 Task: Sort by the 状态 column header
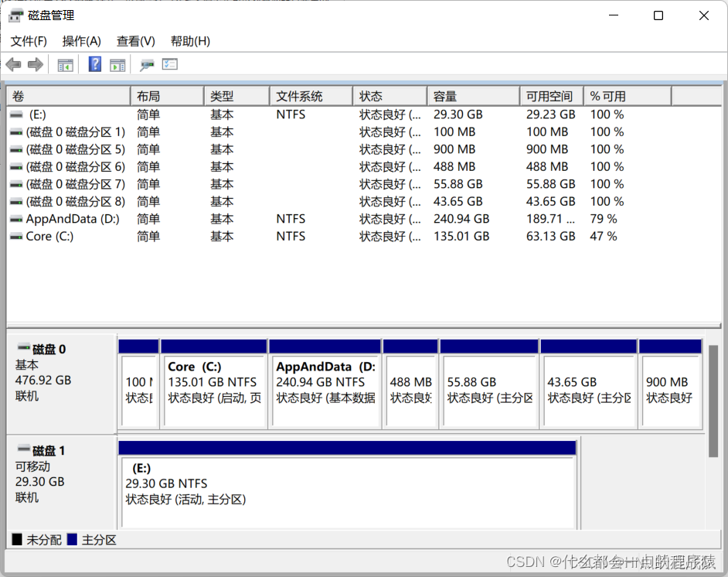coord(390,96)
